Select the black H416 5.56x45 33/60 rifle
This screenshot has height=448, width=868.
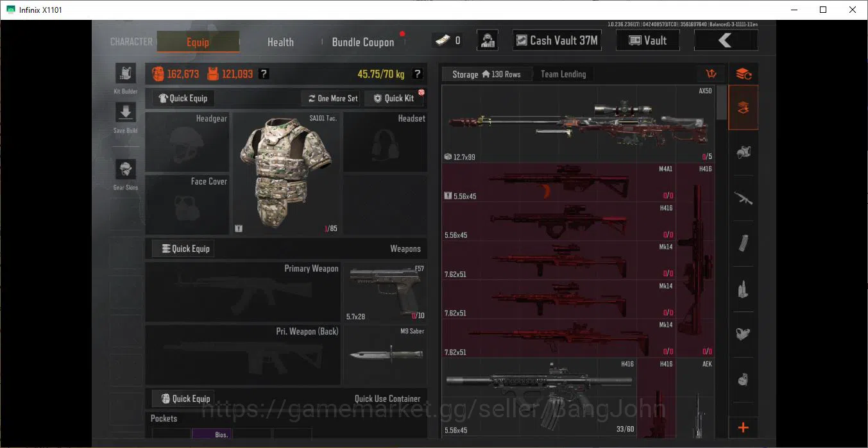point(539,397)
